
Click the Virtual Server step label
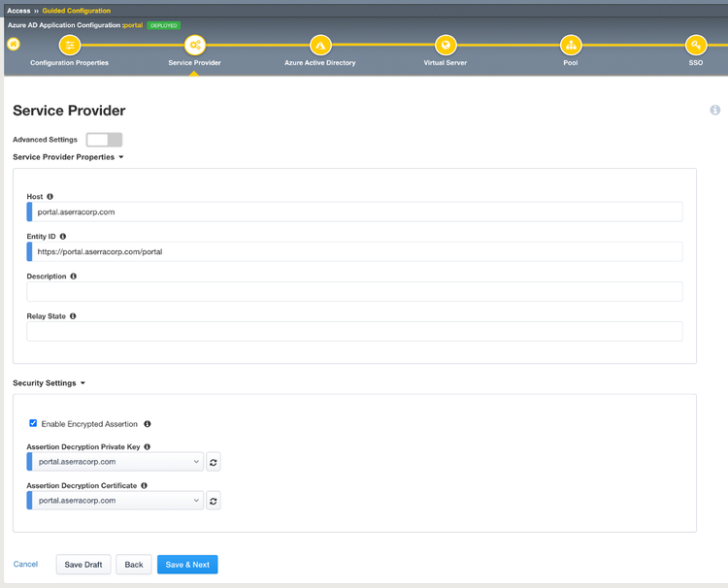tap(446, 63)
